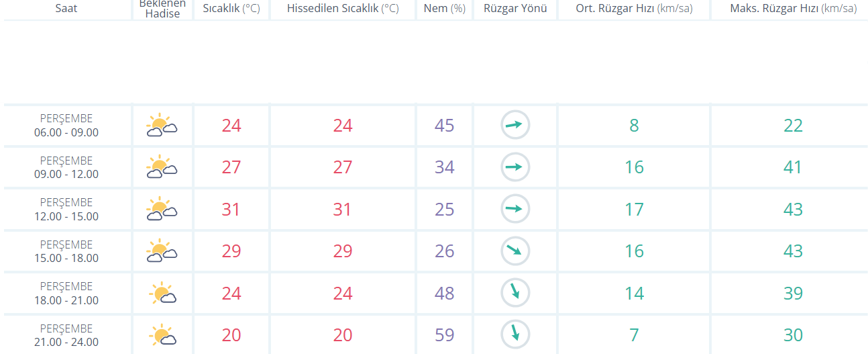Click the Hissedilen Sıcaklık column header
The height and width of the screenshot is (354, 868).
[x=343, y=9]
